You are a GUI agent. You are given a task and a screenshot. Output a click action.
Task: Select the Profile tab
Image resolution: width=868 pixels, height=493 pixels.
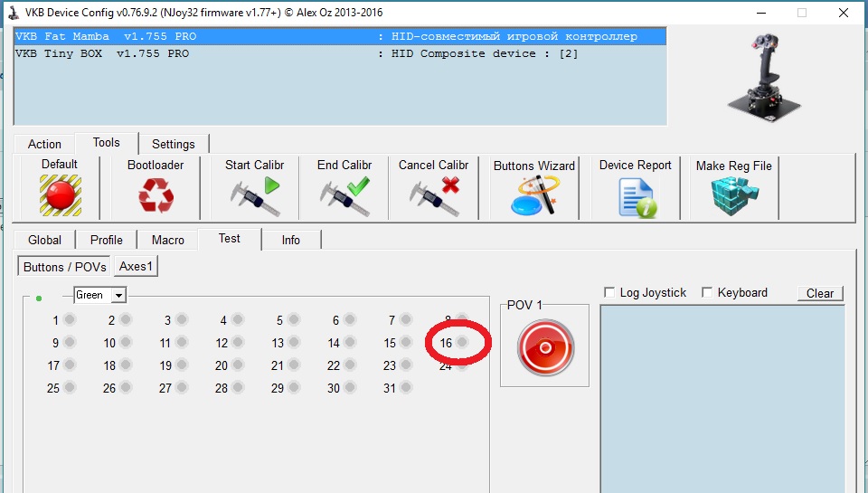(x=106, y=240)
